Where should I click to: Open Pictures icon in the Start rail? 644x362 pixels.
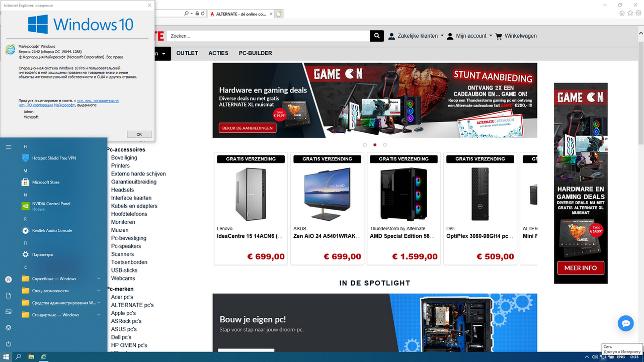coord(8,312)
